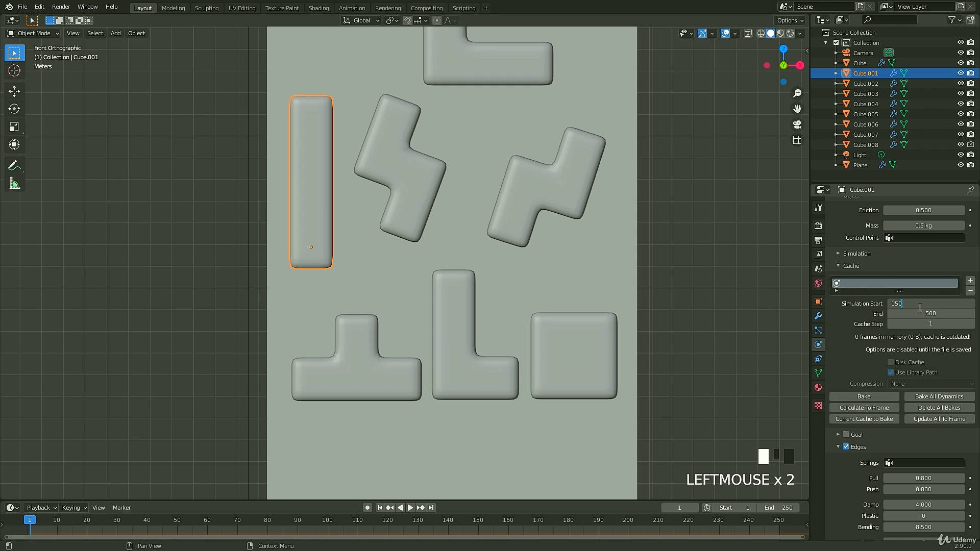Switch to perspective/orthographic grid icon
The width and height of the screenshot is (980, 551).
(797, 140)
